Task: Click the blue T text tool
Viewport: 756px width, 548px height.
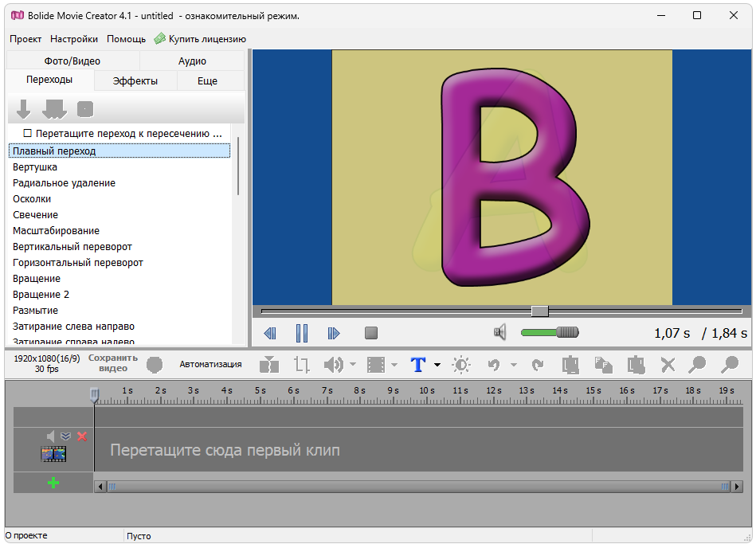Action: pyautogui.click(x=418, y=365)
